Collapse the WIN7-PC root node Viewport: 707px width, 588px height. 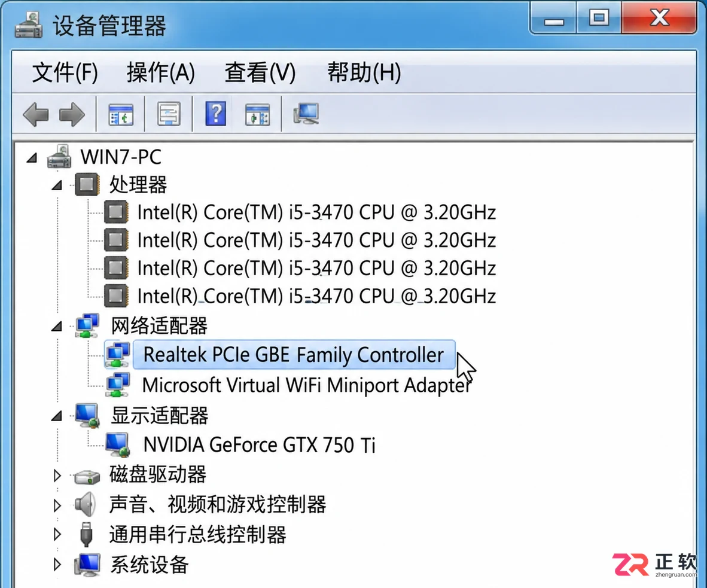point(32,158)
